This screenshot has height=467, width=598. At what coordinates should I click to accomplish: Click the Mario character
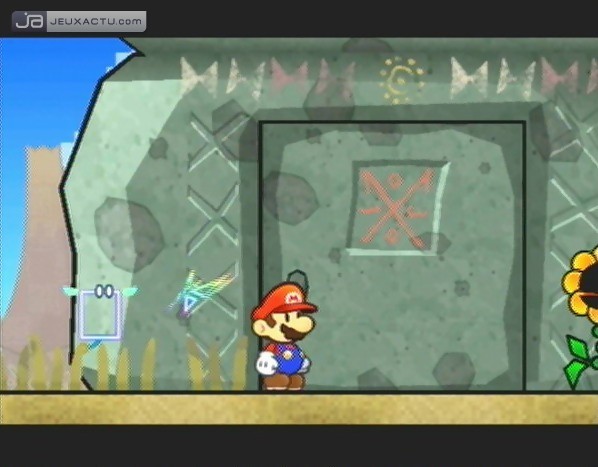(284, 335)
